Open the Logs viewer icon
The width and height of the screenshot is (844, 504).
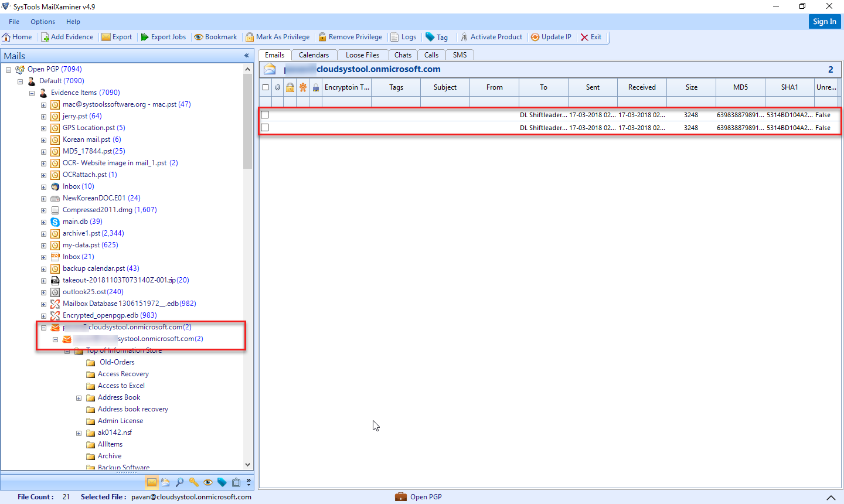tap(403, 36)
